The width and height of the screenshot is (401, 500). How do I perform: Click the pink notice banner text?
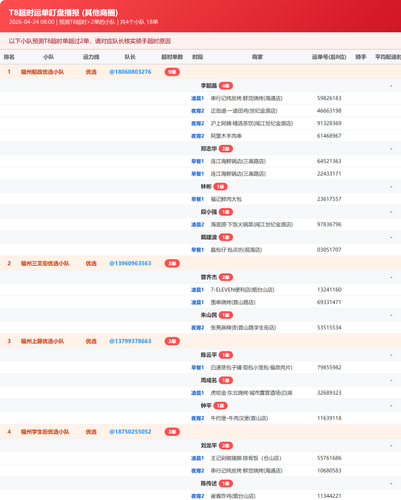(x=90, y=41)
